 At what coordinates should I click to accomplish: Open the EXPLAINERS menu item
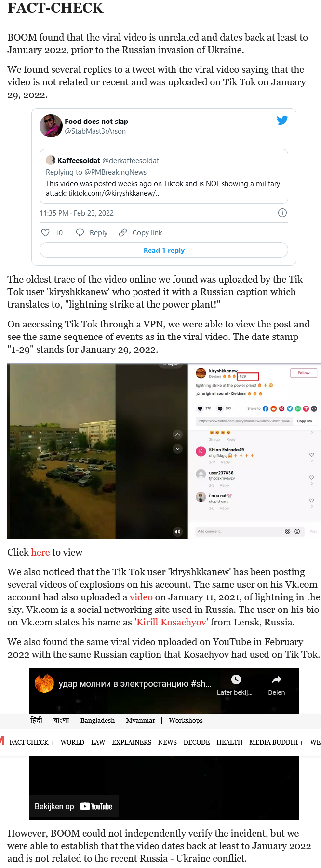[132, 742]
